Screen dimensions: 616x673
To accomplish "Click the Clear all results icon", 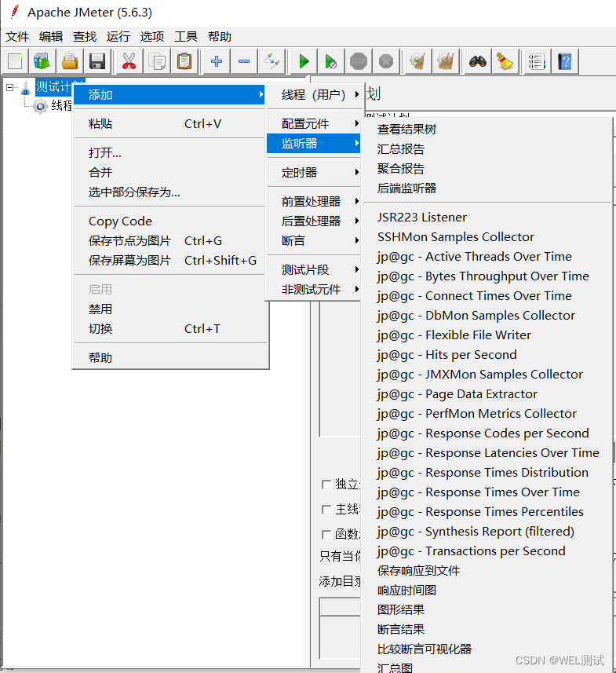I will [x=446, y=61].
